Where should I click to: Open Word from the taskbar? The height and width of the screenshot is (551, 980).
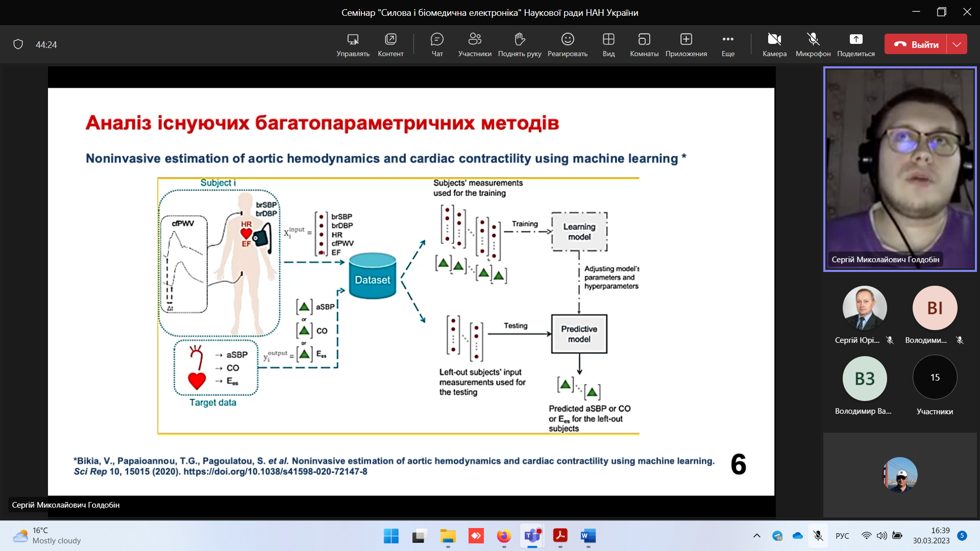(588, 536)
